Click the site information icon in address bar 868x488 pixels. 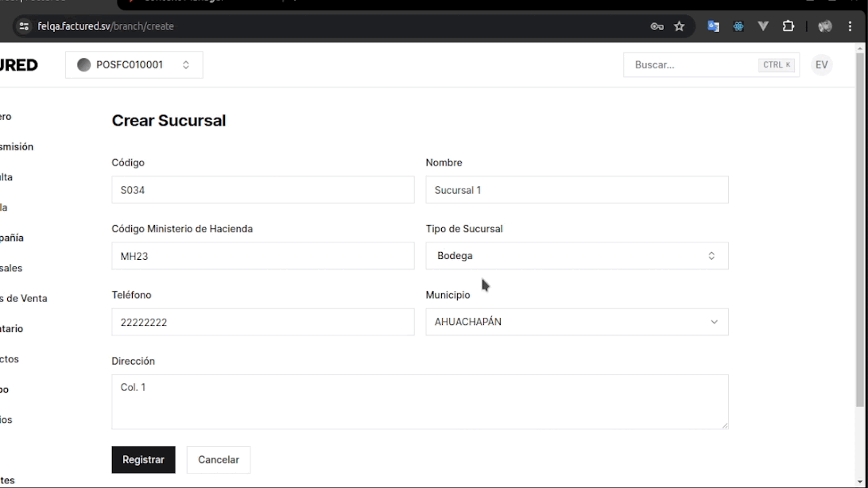[x=24, y=26]
